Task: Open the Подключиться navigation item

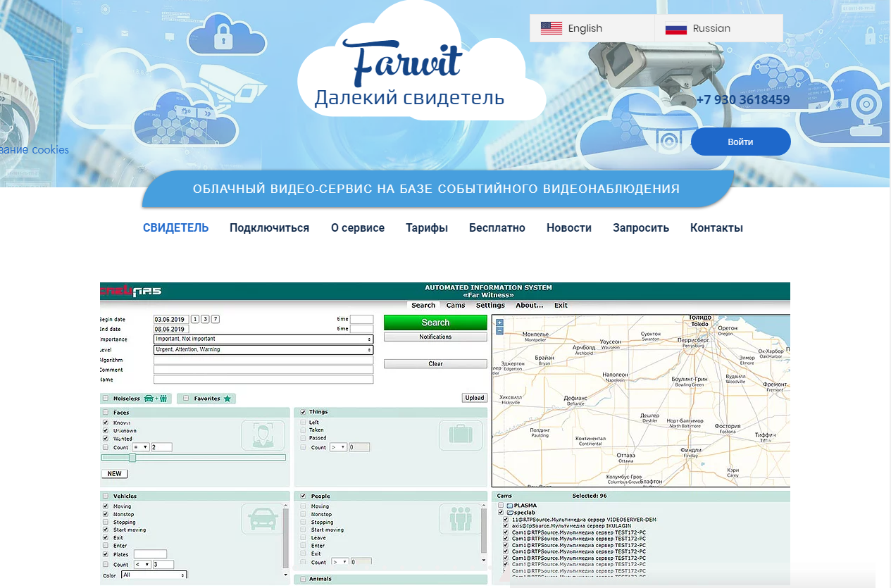Action: (269, 227)
